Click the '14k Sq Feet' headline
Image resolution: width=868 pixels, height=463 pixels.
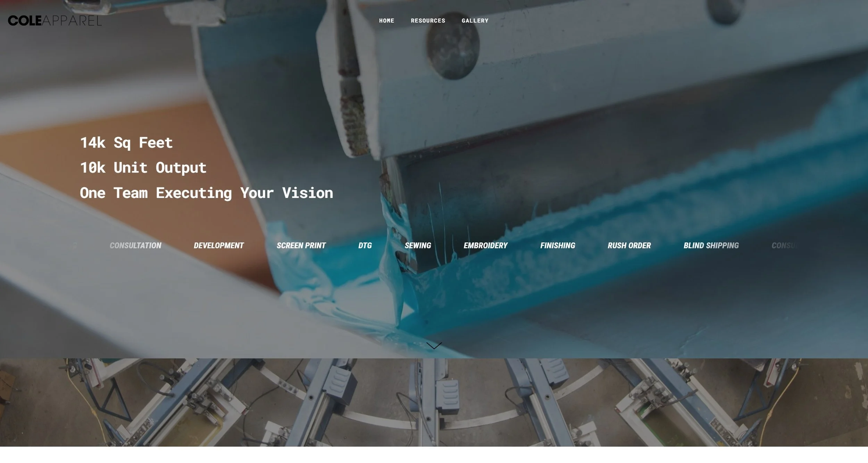pyautogui.click(x=126, y=143)
